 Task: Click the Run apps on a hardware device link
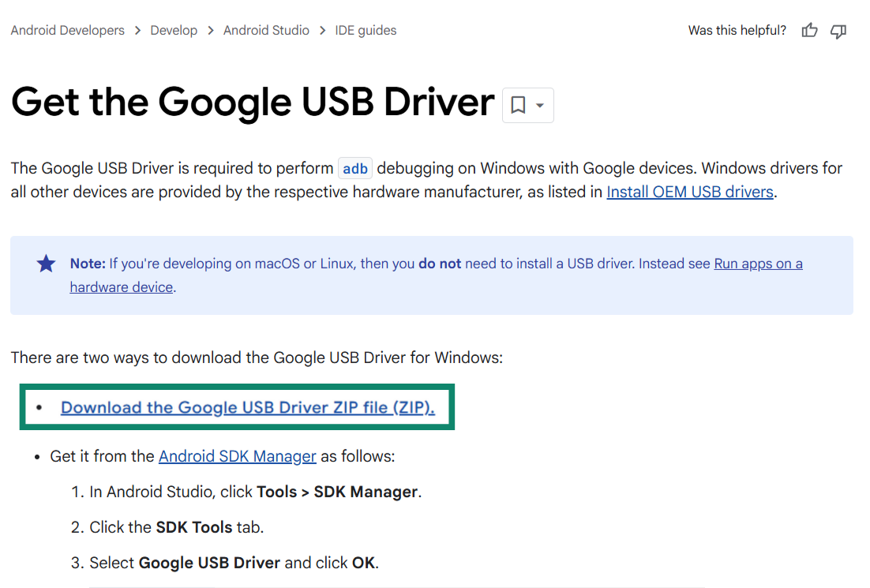(x=758, y=264)
